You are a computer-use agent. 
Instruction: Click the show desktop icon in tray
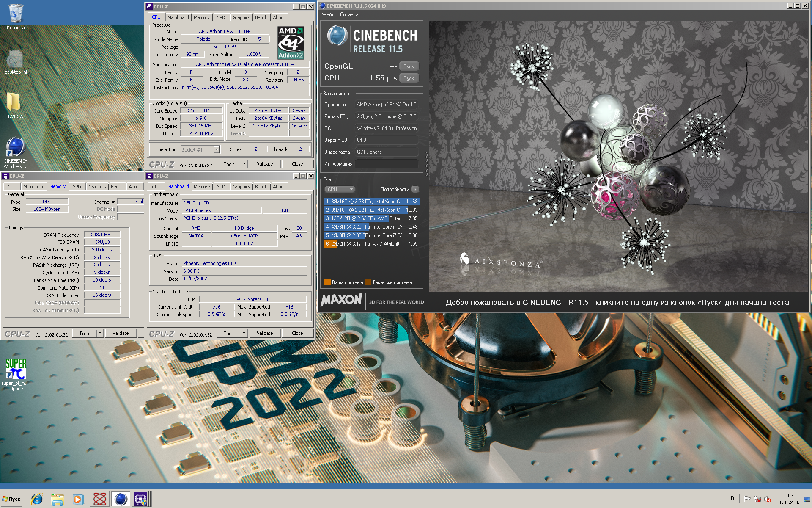click(x=808, y=499)
